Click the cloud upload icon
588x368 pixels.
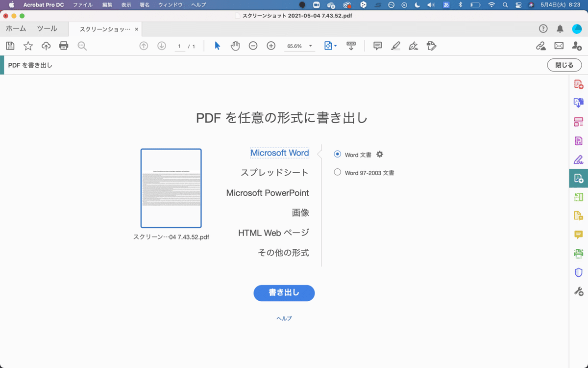pyautogui.click(x=46, y=46)
